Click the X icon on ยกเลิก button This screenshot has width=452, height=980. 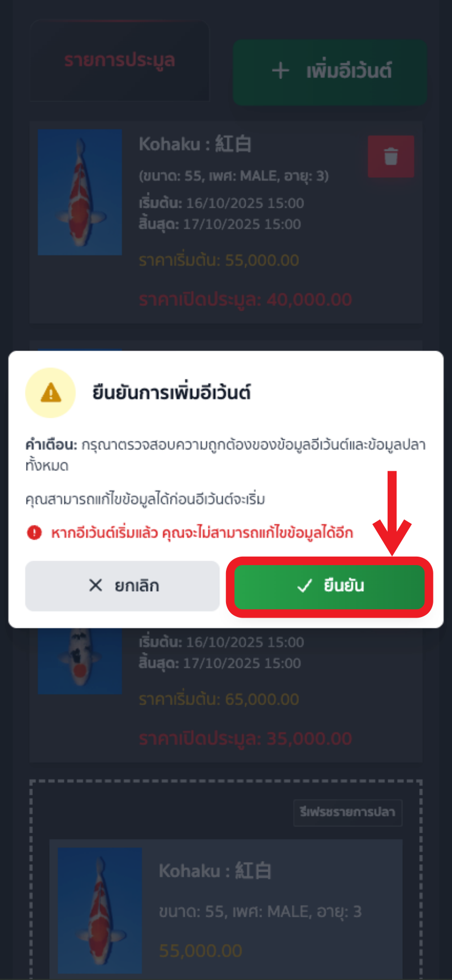(x=95, y=585)
